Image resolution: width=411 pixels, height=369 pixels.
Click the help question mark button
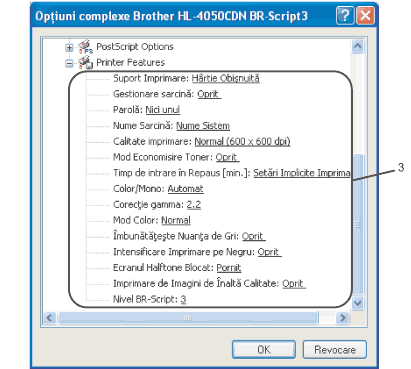[x=345, y=16]
